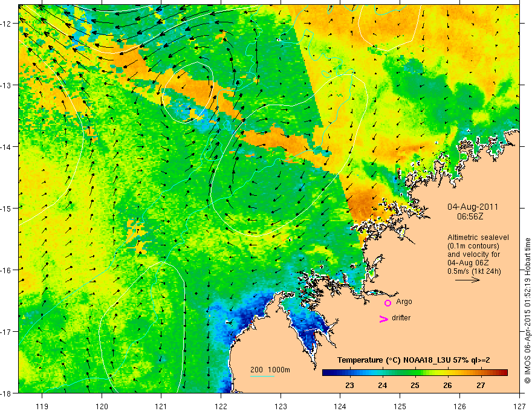Screen dimensions: 532x411
Task: Click the color bar label 23
Action: [x=349, y=386]
